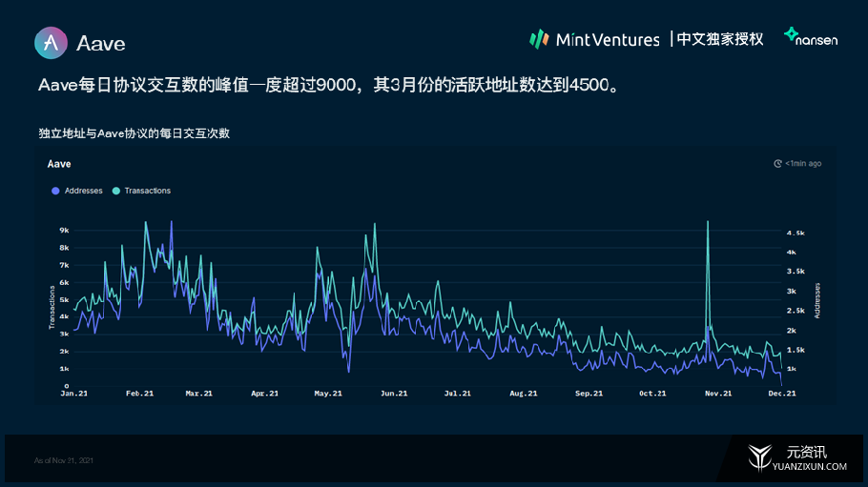Click the 8k left axis value
The height and width of the screenshot is (487, 868).
click(x=64, y=248)
